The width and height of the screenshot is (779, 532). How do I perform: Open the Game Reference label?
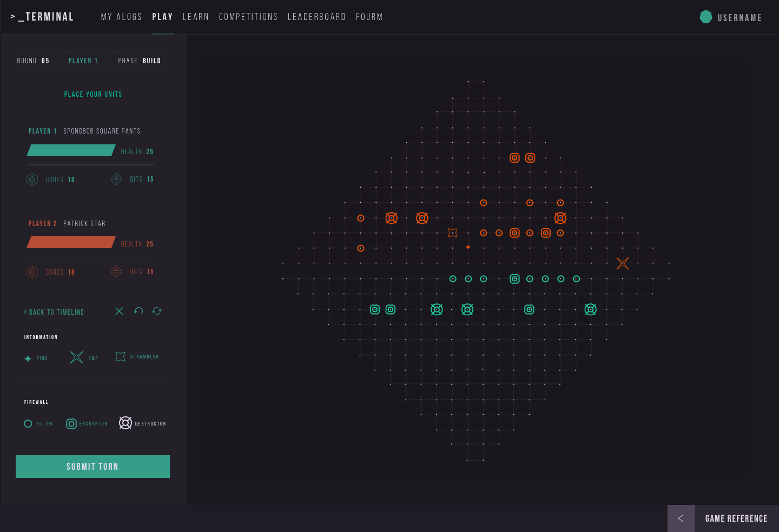click(x=736, y=518)
